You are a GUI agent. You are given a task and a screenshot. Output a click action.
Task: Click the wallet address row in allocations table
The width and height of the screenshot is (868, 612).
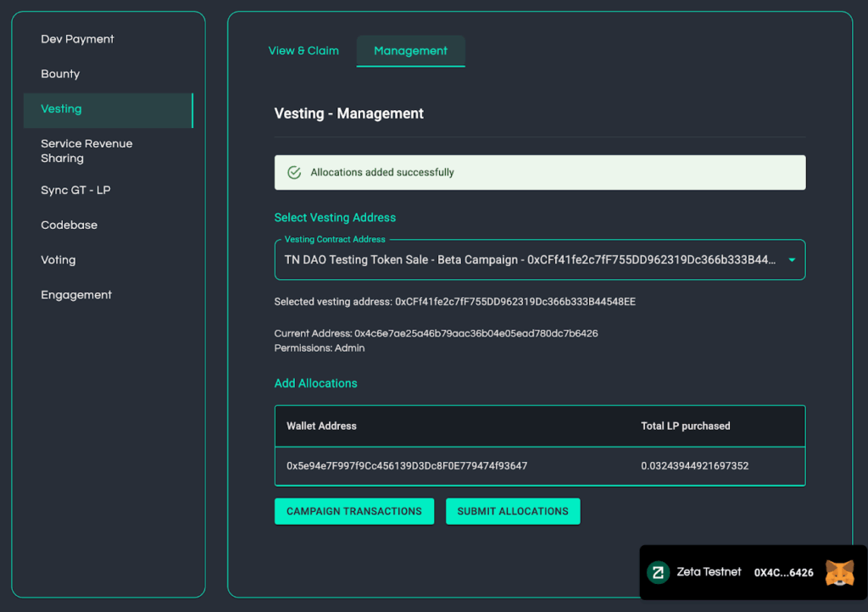coord(407,465)
